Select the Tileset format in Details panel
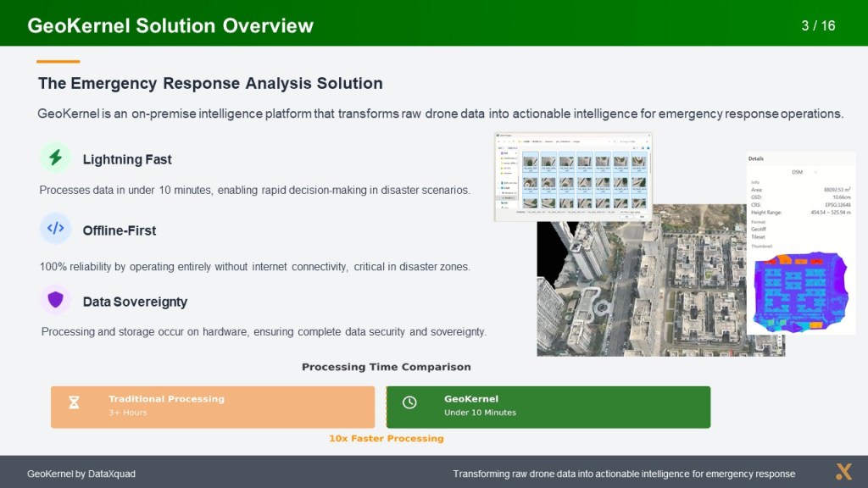The image size is (868, 488). pos(759,236)
